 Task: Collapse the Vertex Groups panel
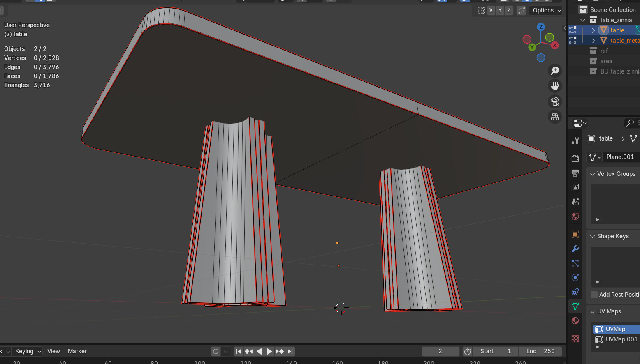tap(593, 174)
